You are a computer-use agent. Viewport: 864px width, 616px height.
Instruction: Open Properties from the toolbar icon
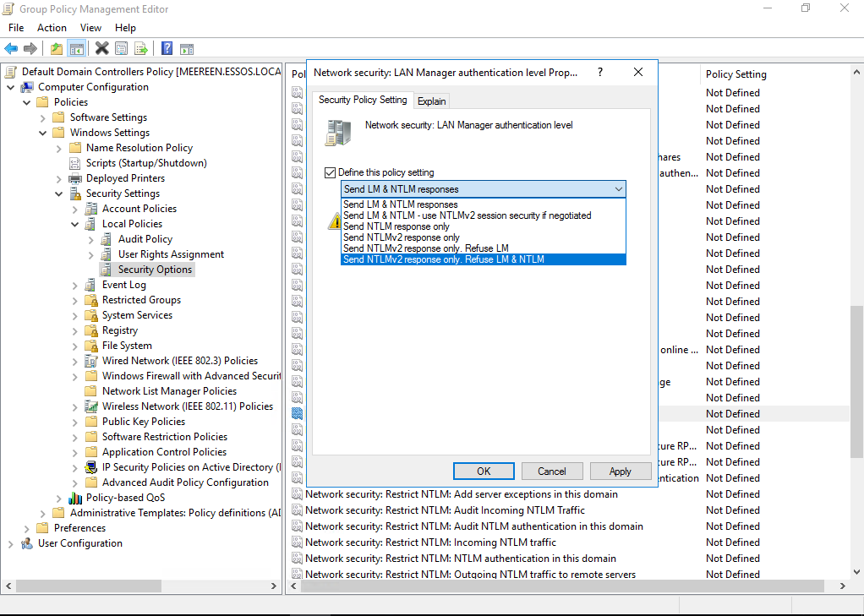pyautogui.click(x=122, y=49)
